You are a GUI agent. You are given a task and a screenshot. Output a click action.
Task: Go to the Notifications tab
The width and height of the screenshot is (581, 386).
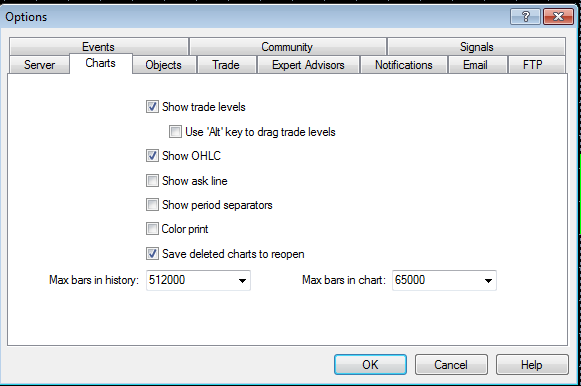pos(404,65)
